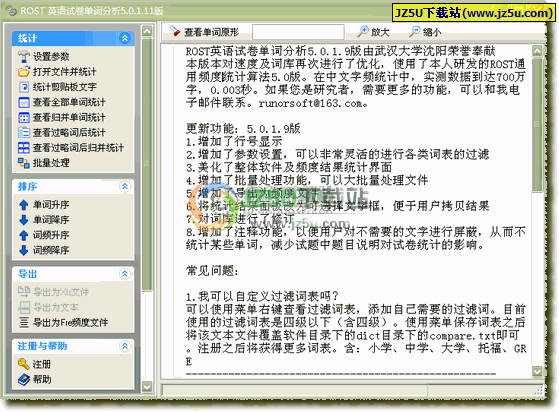This screenshot has height=412, width=559.
Task: Click the 查看全部单词统计 icon
Action: 24,102
